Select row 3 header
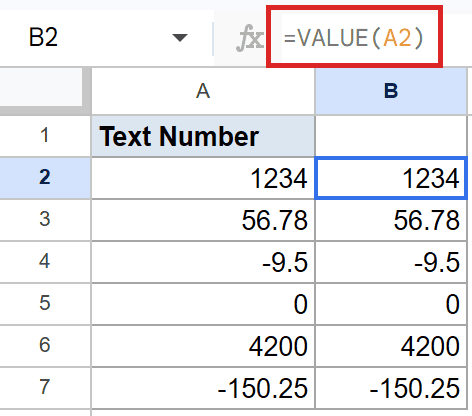The image size is (472, 416). pos(45,220)
